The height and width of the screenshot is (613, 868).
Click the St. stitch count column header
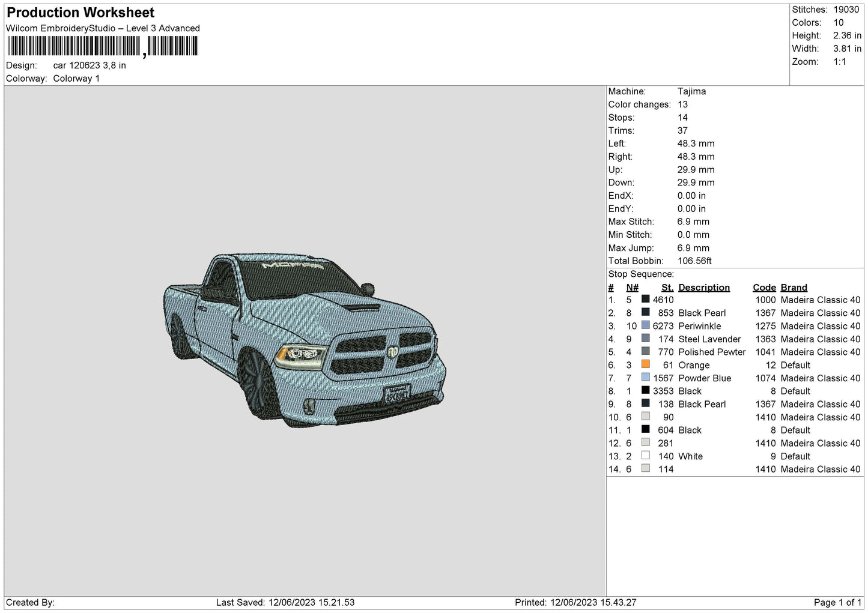[667, 288]
